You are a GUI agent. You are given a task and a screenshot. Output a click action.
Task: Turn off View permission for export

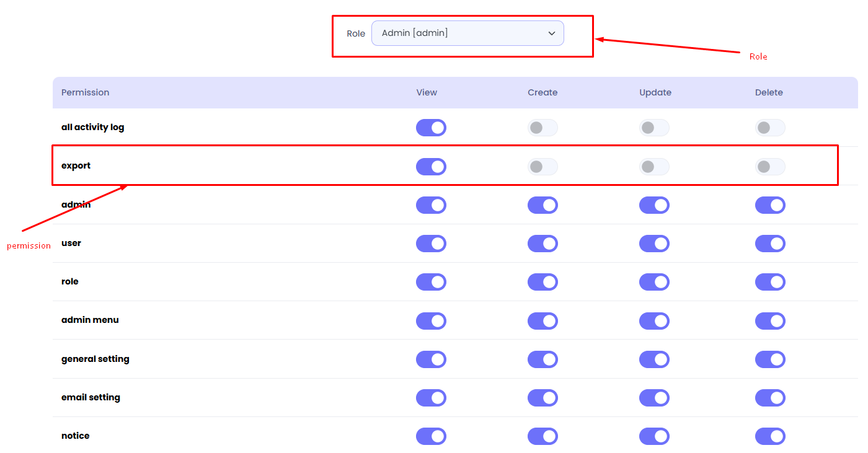[x=431, y=167]
